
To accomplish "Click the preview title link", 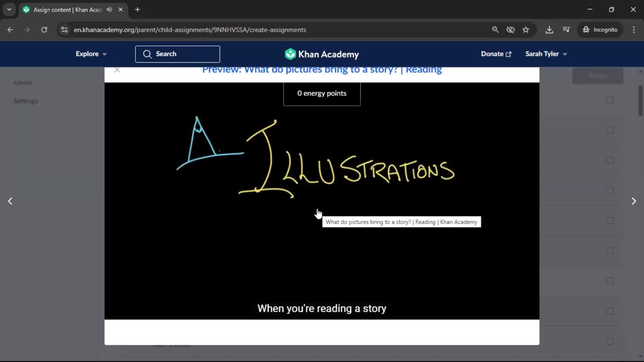I will point(322,70).
